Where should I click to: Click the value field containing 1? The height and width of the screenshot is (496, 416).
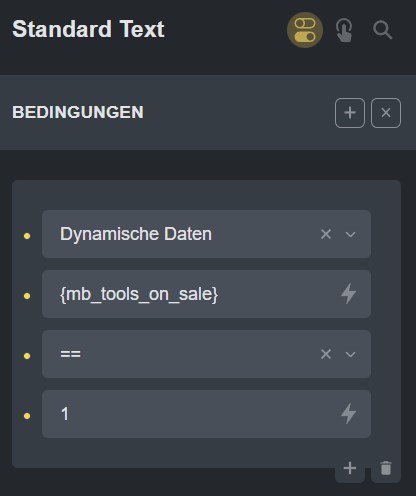click(x=206, y=414)
